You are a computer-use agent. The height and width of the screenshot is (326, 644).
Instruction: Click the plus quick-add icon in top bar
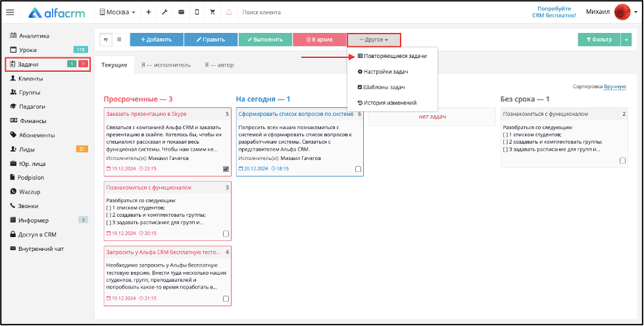[x=149, y=13]
